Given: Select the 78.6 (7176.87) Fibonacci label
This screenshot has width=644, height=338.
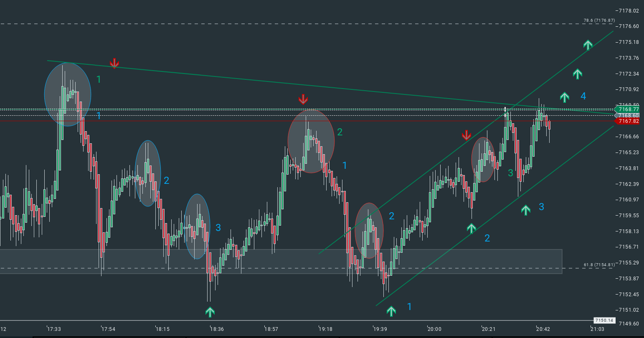Looking at the screenshot, I should coord(599,20).
